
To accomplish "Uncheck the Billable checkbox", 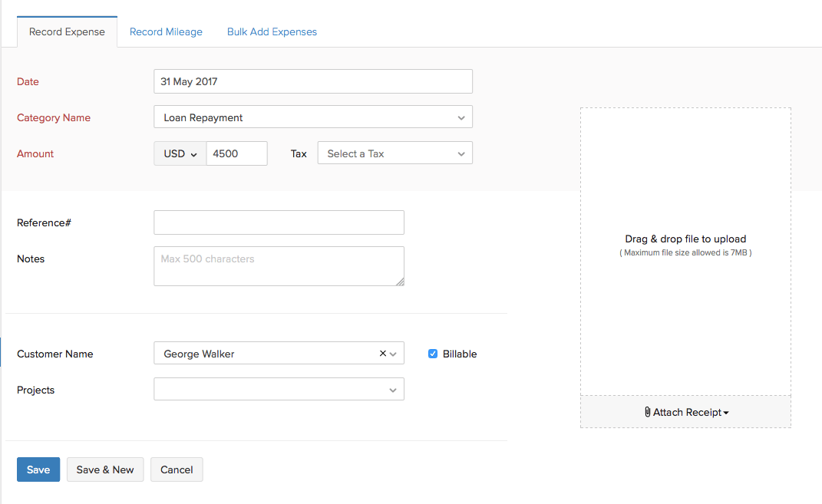I will click(x=433, y=354).
